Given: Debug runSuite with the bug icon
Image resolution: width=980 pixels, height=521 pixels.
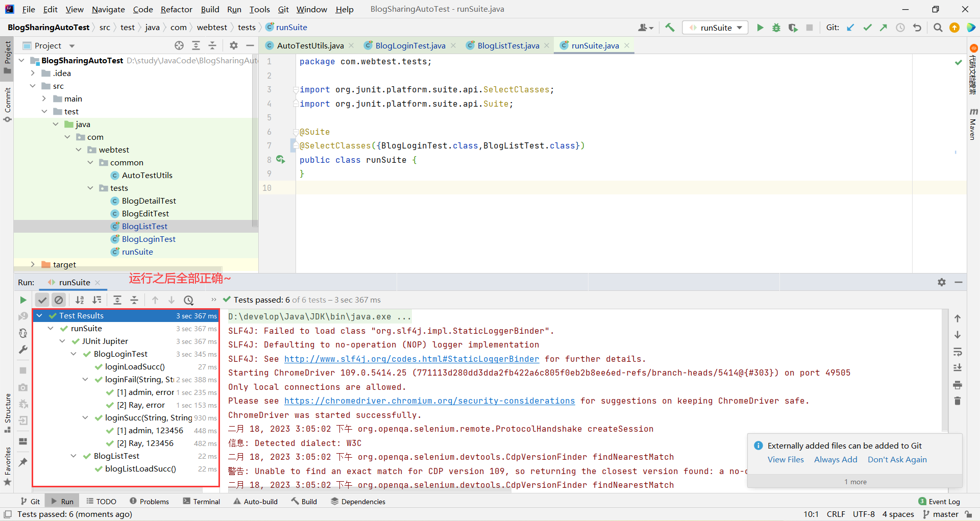Looking at the screenshot, I should coord(776,28).
